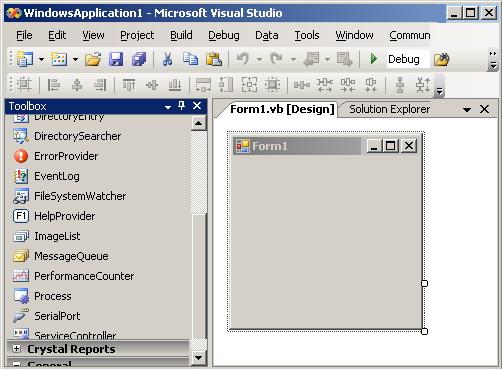Click the Form1 title bar in designer

(297, 146)
